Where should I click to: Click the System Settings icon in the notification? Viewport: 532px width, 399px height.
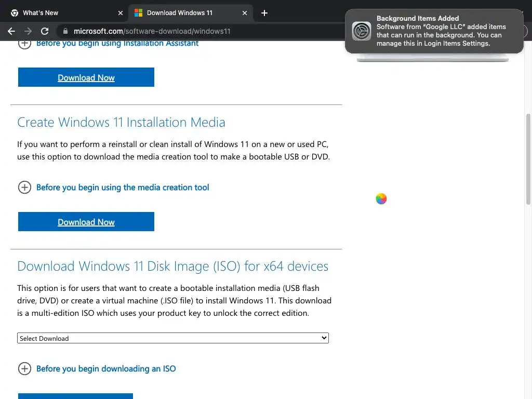pyautogui.click(x=362, y=31)
